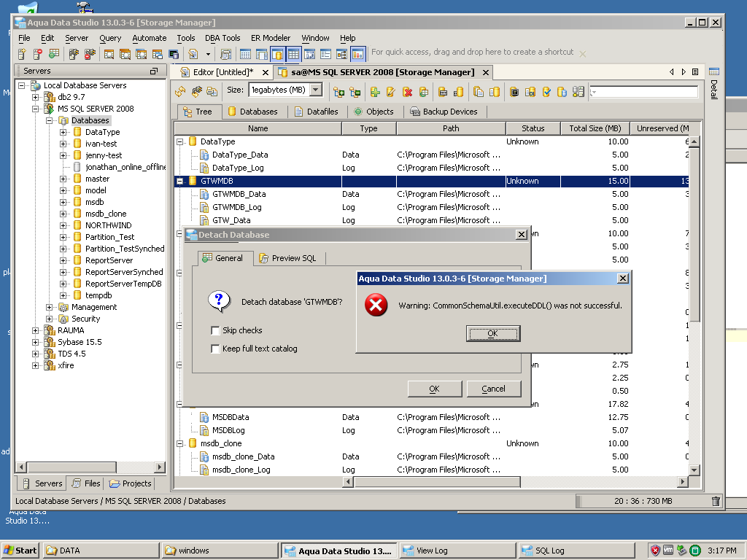This screenshot has width=747, height=560.
Task: Click the shield icon in system tray
Action: tap(655, 551)
